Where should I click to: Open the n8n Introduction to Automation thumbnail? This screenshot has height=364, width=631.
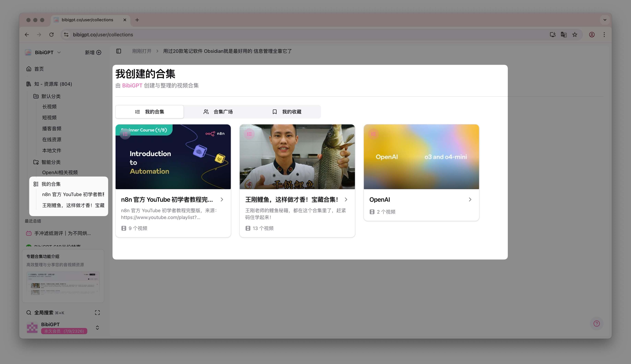click(173, 157)
